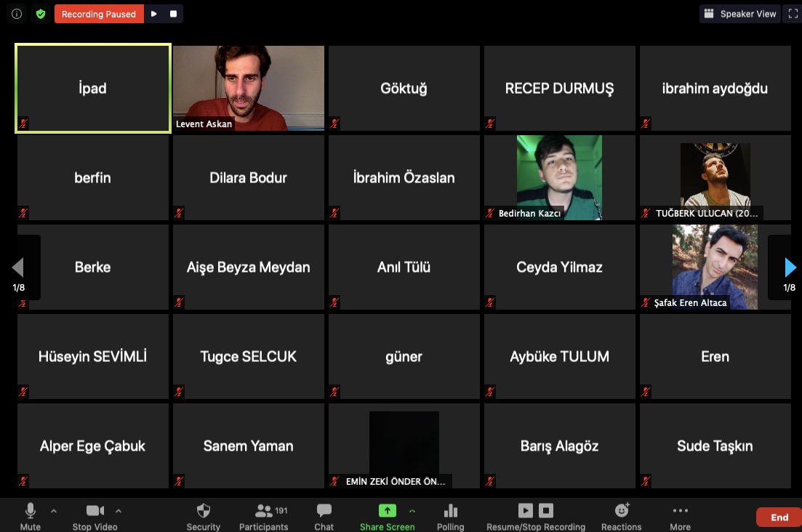Click the muted mic icon on Sanem Yaman's tile
Image resolution: width=802 pixels, height=532 pixels.
pos(179,481)
